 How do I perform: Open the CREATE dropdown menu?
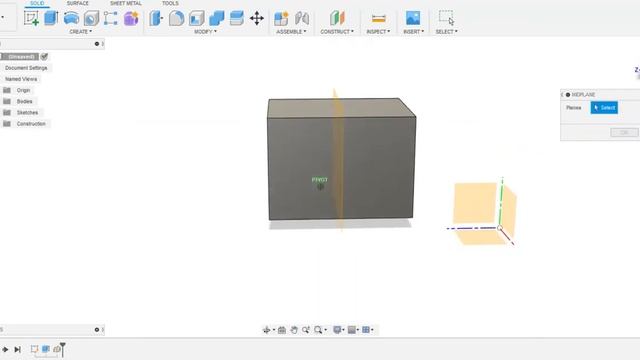(80, 31)
